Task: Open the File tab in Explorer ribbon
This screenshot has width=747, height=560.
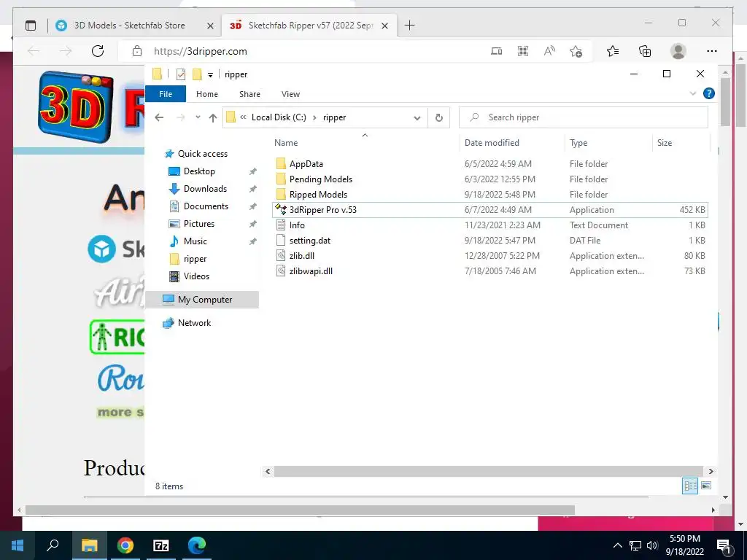Action: pyautogui.click(x=166, y=94)
